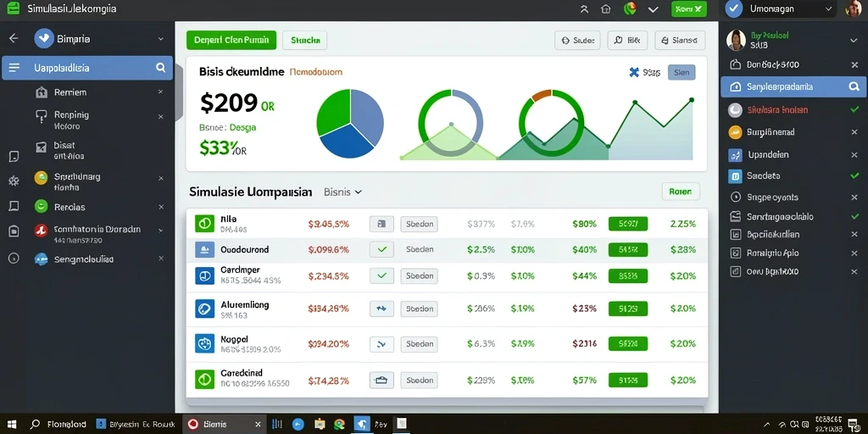Screen dimensions: 868x434
Task: Click the Roien button above the table
Action: point(681,192)
